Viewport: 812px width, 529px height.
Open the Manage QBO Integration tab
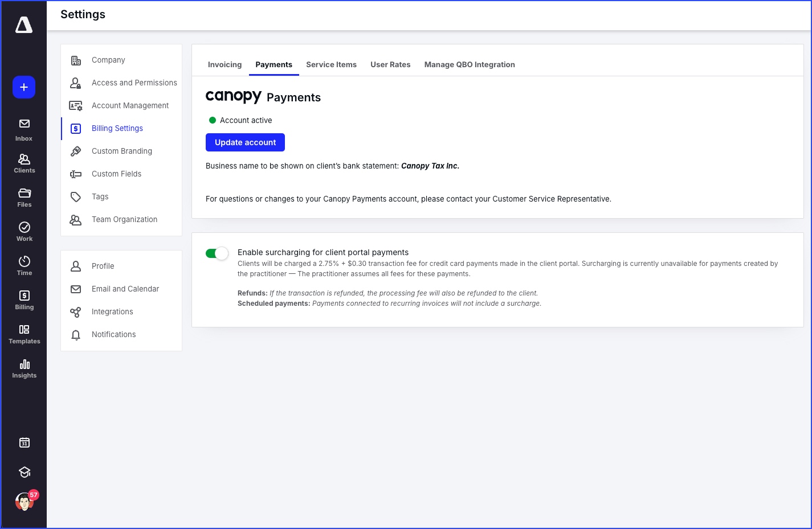(x=470, y=64)
